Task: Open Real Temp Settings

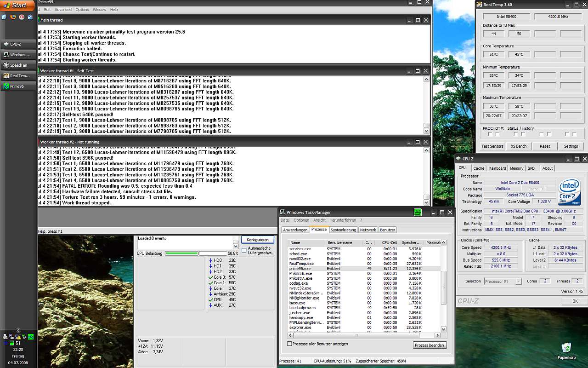Action: (571, 146)
